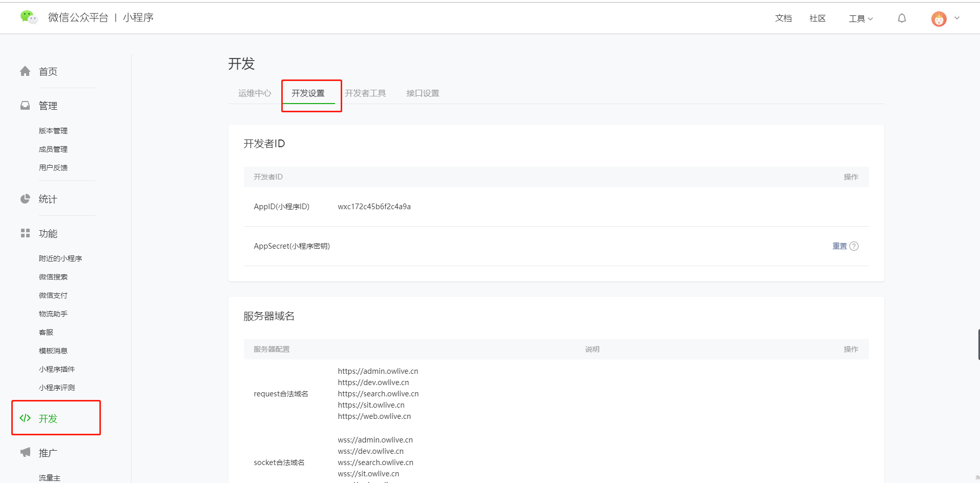Open 功能 section in sidebar
Screen dimensions: 980x483
point(48,233)
